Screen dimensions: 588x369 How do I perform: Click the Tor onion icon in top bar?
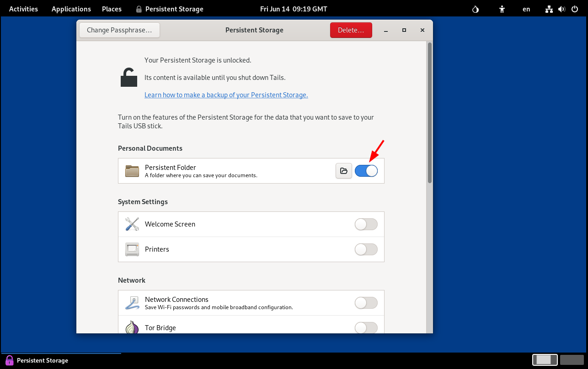(x=476, y=9)
